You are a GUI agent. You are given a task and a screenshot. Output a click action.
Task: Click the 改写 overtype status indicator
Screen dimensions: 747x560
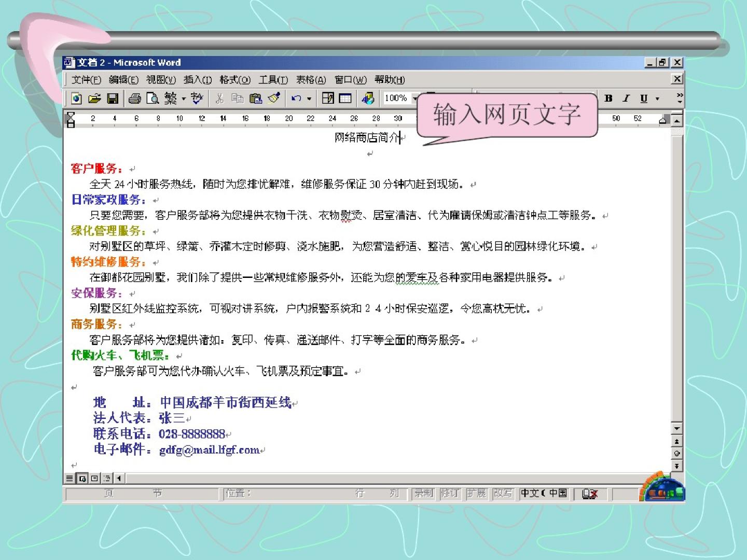(502, 494)
